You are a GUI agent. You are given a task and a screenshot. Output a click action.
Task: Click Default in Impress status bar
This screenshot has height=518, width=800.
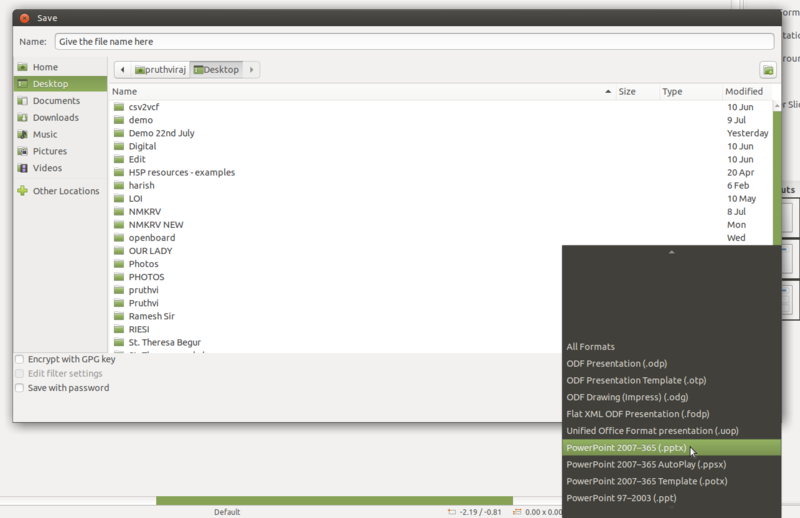pos(227,512)
